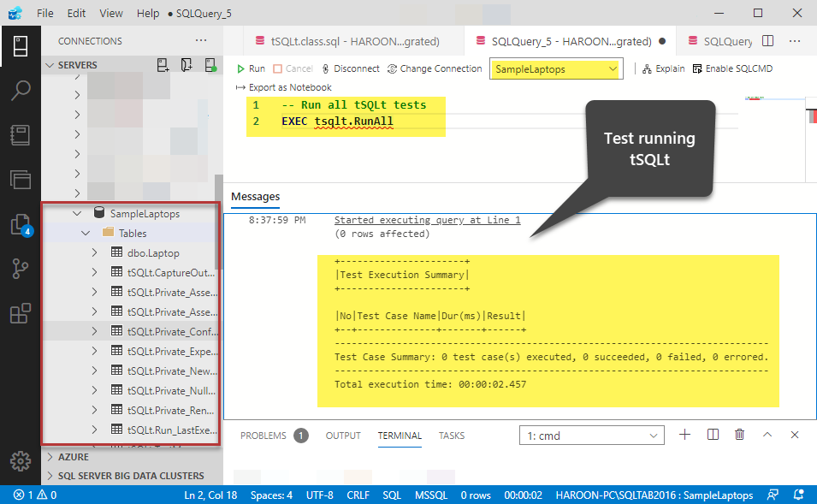Image resolution: width=817 pixels, height=504 pixels.
Task: Select the tSQLt.Private_Ren... table row
Action: (132, 411)
